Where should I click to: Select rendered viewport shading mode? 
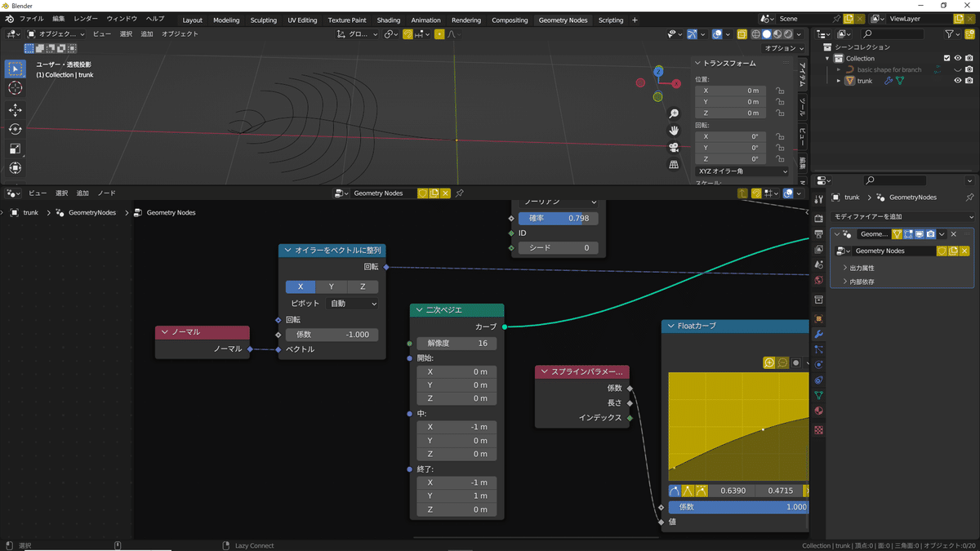[787, 34]
